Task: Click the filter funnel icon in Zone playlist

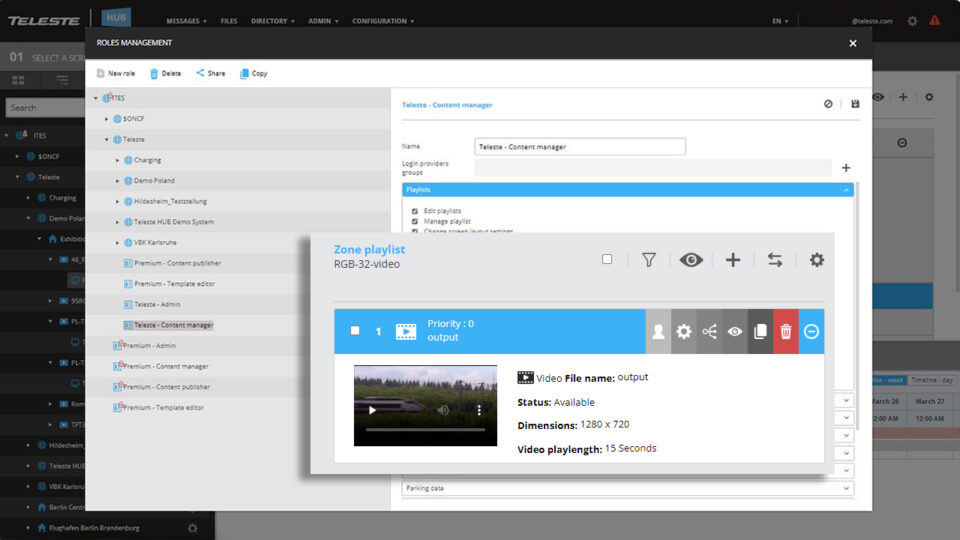Action: click(x=648, y=260)
